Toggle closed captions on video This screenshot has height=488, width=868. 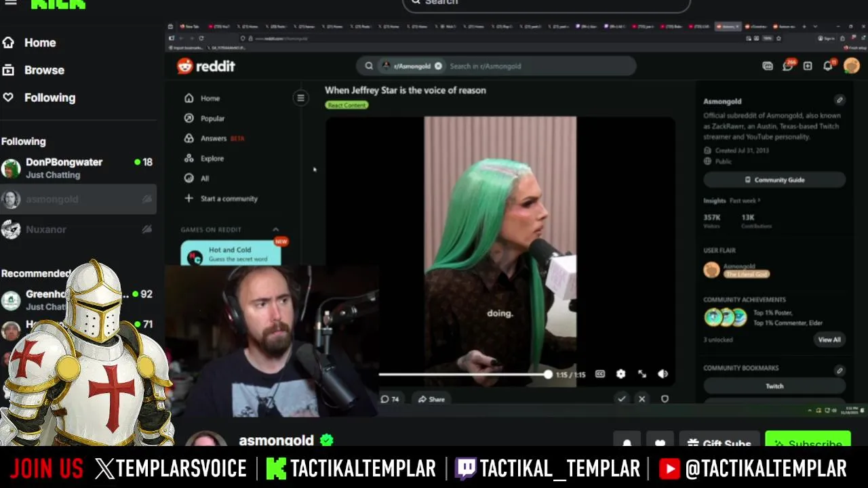pyautogui.click(x=600, y=374)
